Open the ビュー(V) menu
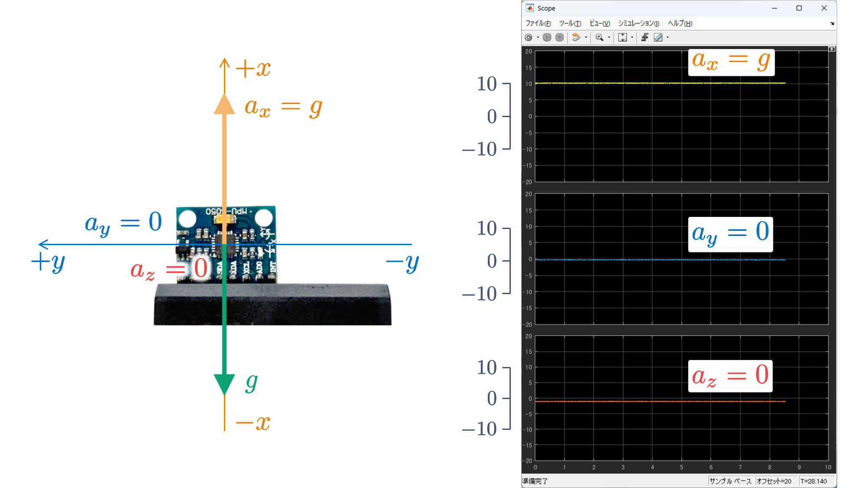Screen dimensions: 868x488 point(599,23)
